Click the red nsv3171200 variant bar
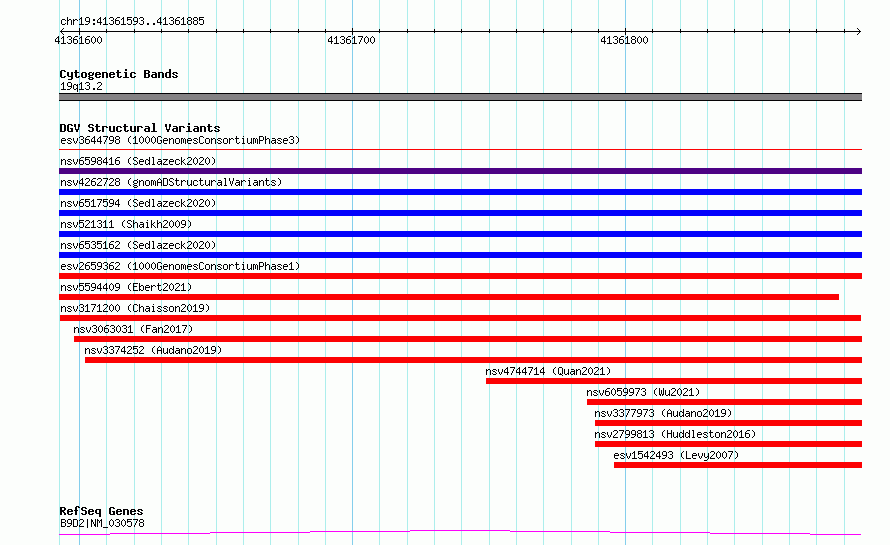 coord(460,318)
